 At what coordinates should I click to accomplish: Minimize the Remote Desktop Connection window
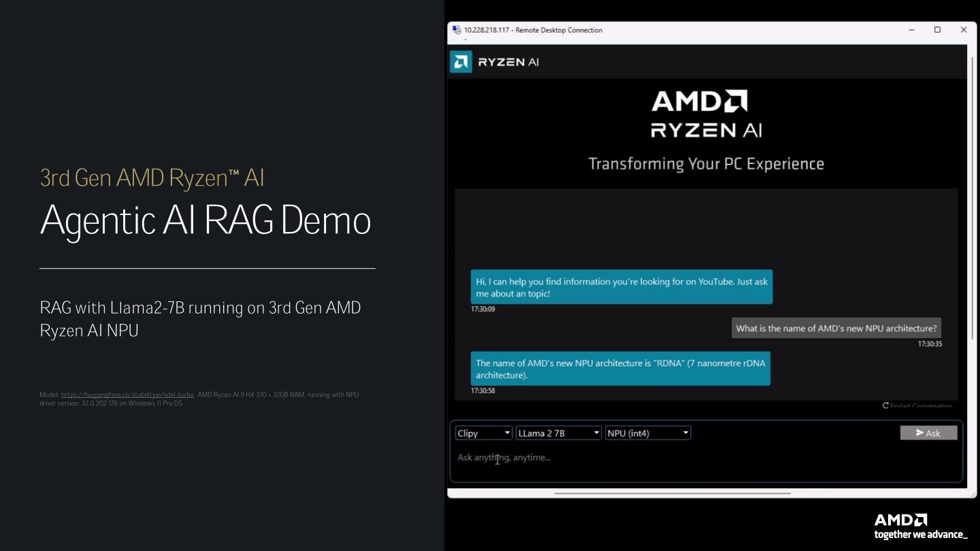911,30
